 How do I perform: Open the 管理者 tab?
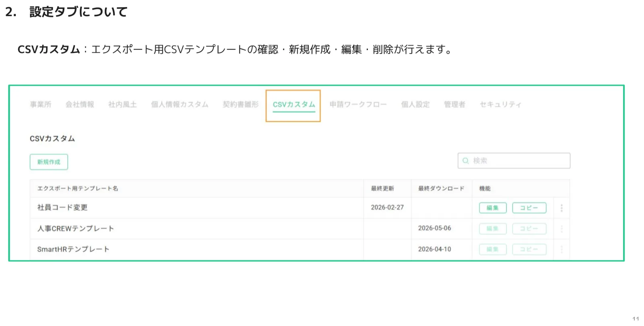[x=454, y=105]
